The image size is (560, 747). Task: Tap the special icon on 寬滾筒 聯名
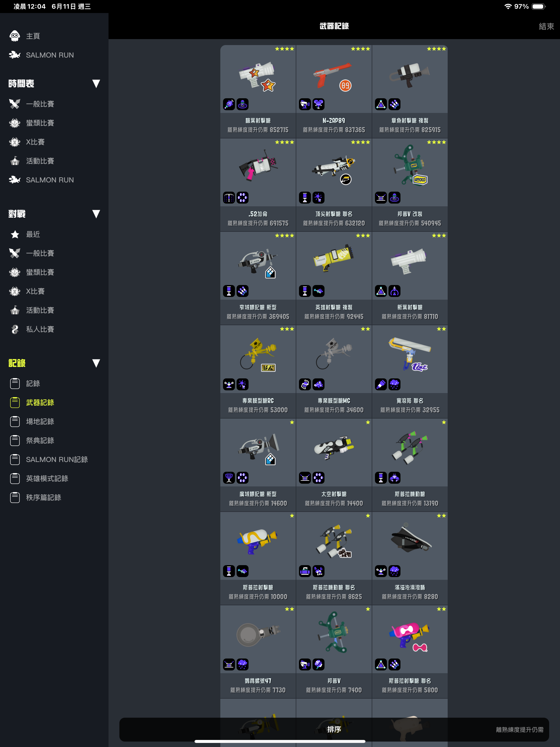(x=394, y=384)
